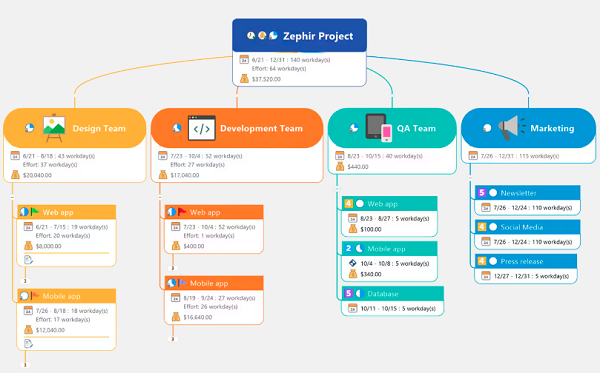Click the priority 5 marker on Newsletter
The width and height of the screenshot is (600, 373).
click(x=482, y=192)
